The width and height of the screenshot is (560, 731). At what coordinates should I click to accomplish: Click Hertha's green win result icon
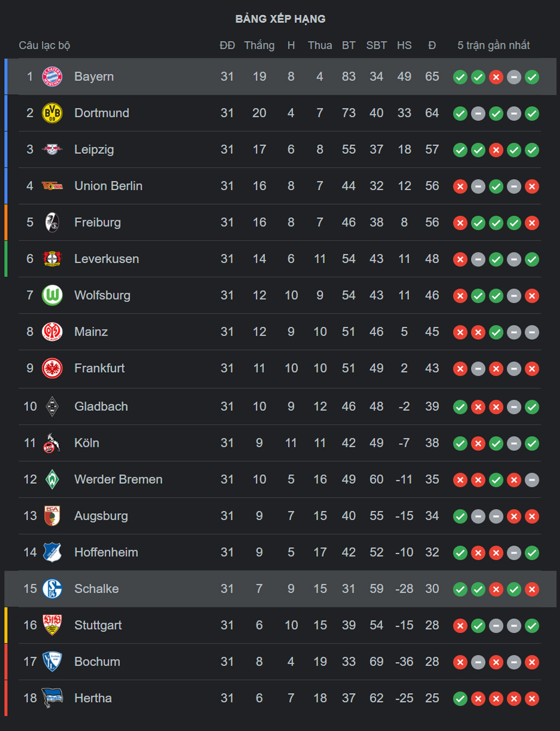[460, 699]
